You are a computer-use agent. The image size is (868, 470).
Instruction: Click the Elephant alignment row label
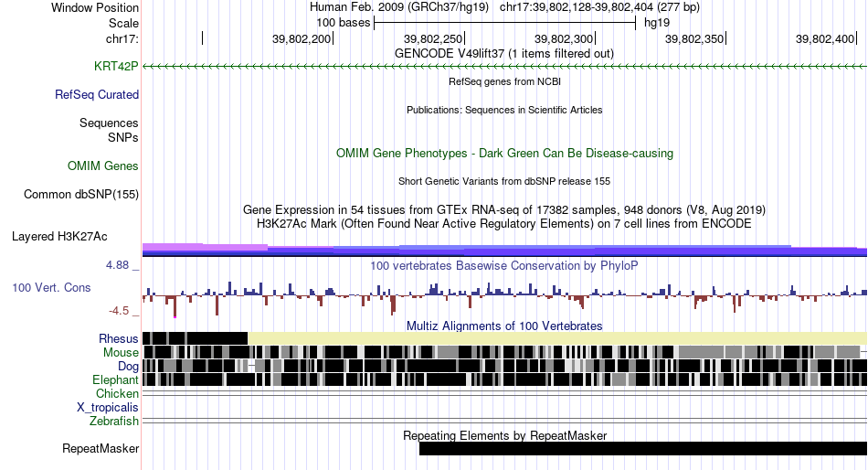tap(115, 379)
